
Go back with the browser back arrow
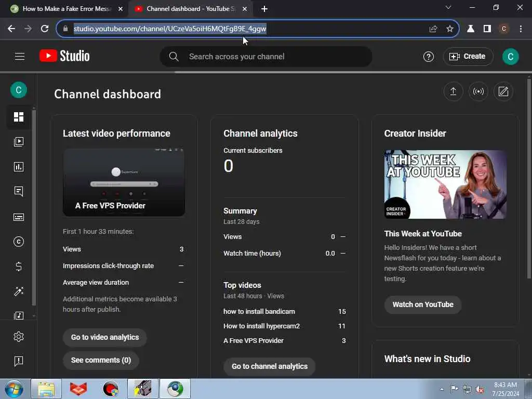[x=11, y=29]
